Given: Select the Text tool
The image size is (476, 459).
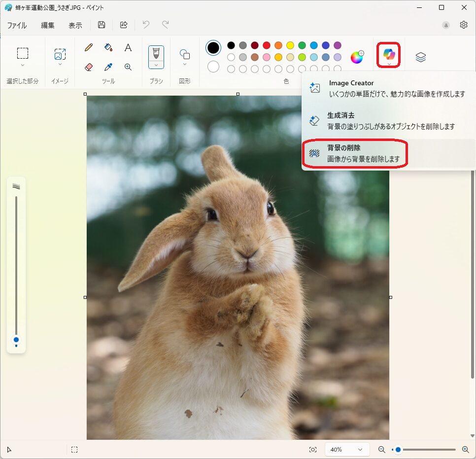Looking at the screenshot, I should pyautogui.click(x=128, y=47).
